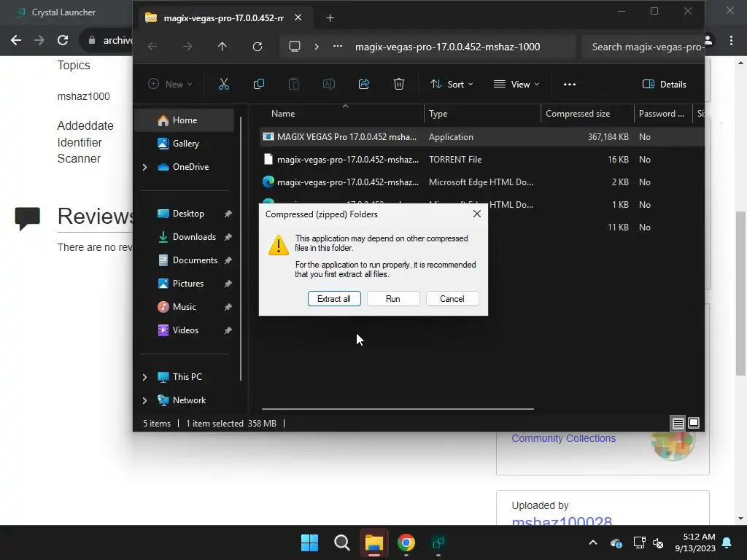Screen dimensions: 747x560
Task: Open Gallery in the navigation pane
Action: (186, 144)
